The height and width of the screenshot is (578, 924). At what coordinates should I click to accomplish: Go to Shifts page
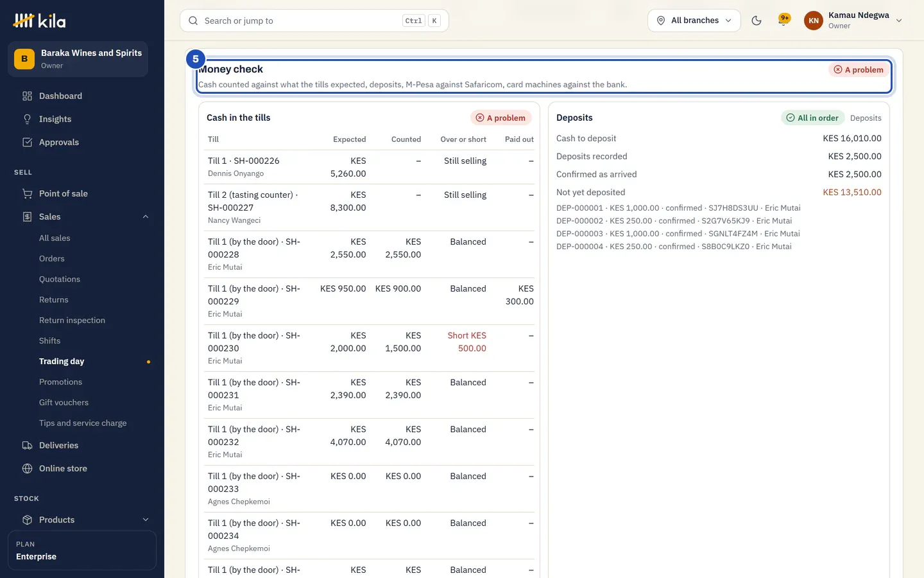coord(49,340)
